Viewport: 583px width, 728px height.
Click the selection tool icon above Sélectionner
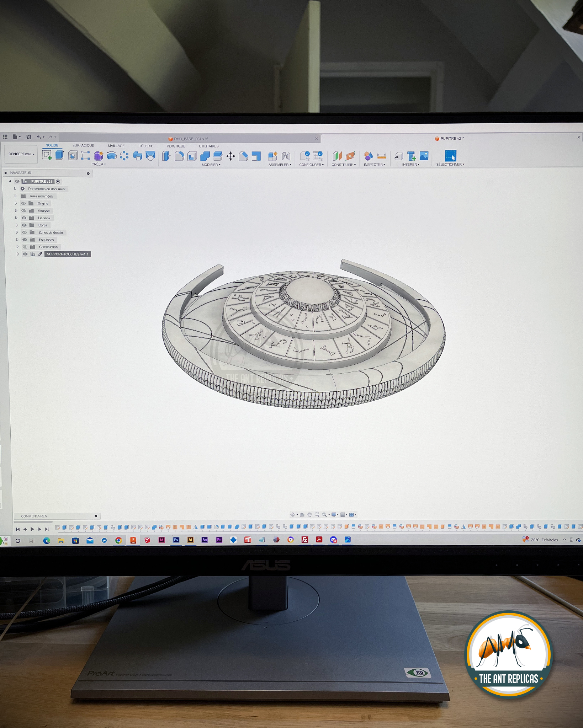[450, 156]
